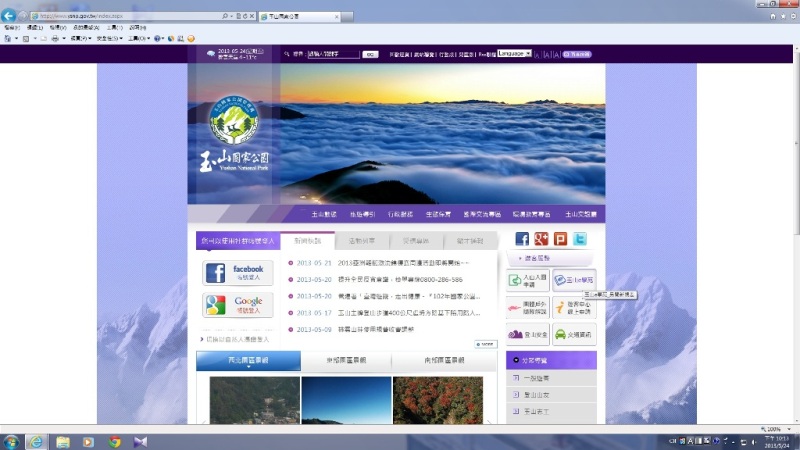This screenshot has height=450, width=800.
Task: Click the 100% zoom level in status bar
Action: (776, 429)
